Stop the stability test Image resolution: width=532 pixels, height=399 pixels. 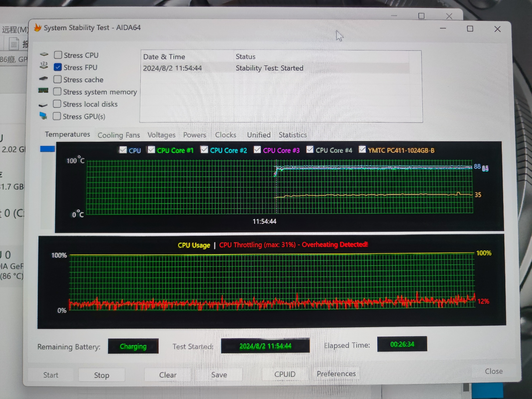(102, 375)
